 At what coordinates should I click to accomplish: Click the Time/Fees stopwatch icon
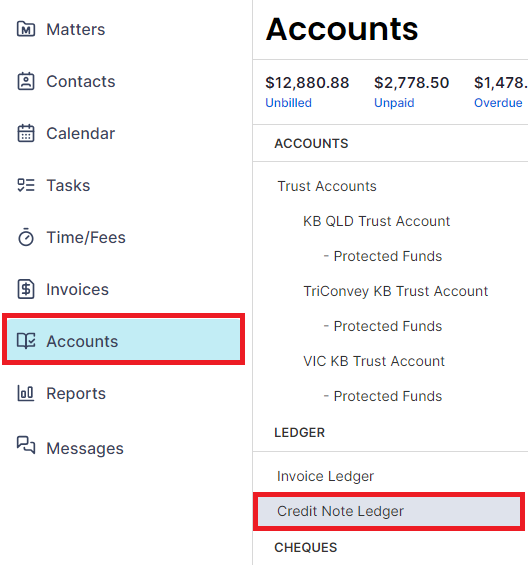tap(26, 237)
